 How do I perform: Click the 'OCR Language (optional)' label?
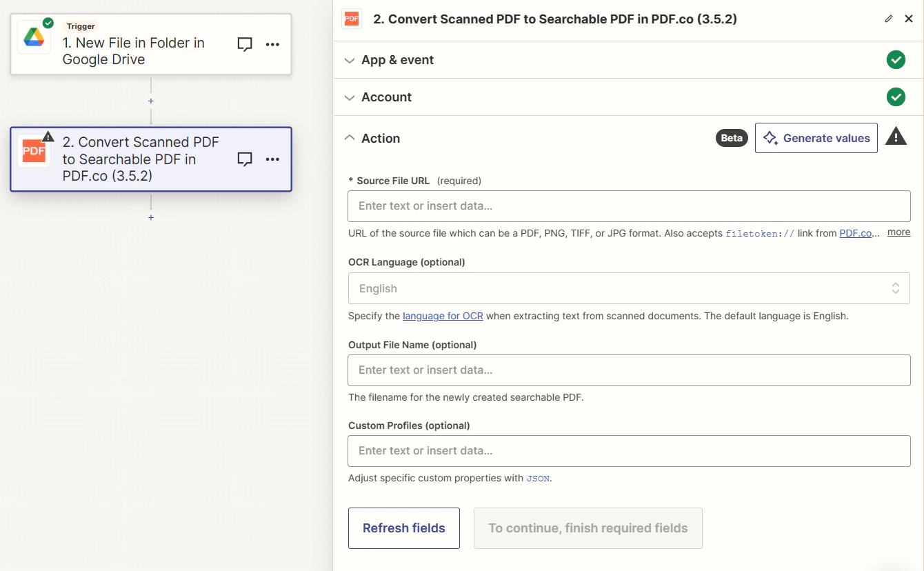click(407, 262)
